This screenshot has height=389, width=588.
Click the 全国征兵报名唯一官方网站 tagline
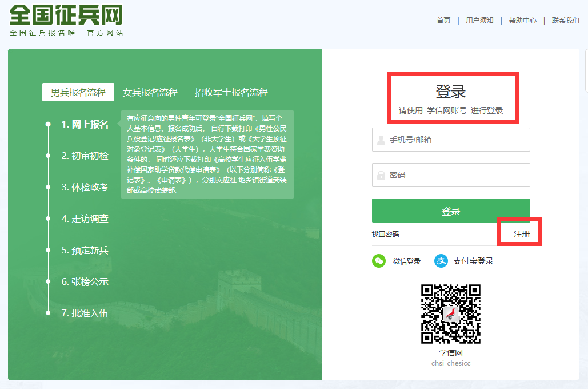click(66, 33)
